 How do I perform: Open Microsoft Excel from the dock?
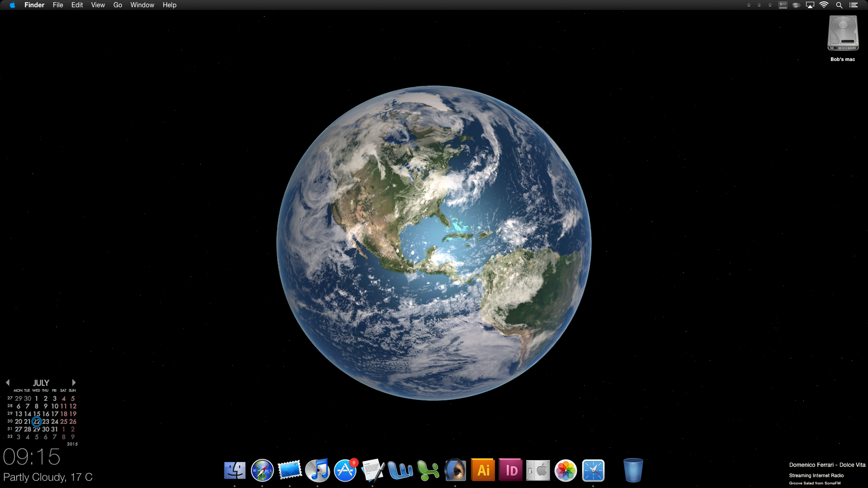click(428, 470)
